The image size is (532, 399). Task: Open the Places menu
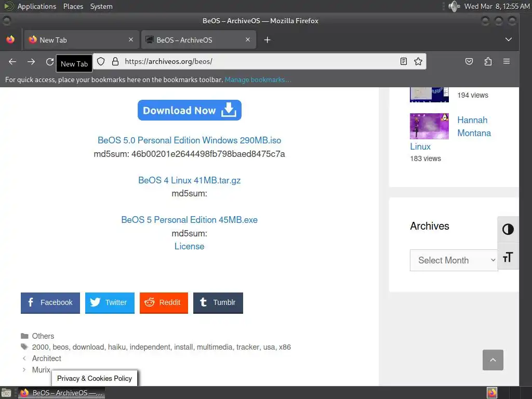coord(73,6)
